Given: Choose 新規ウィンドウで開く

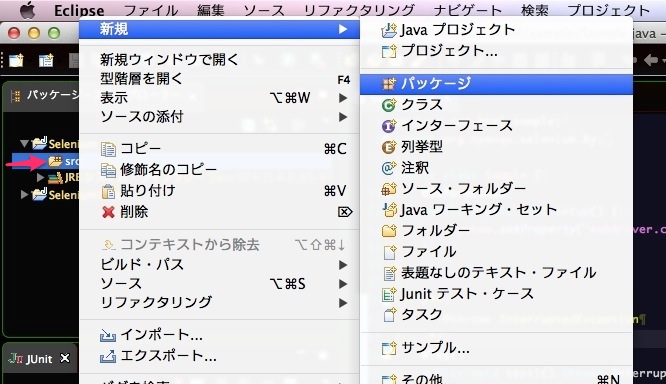Looking at the screenshot, I should (169, 59).
